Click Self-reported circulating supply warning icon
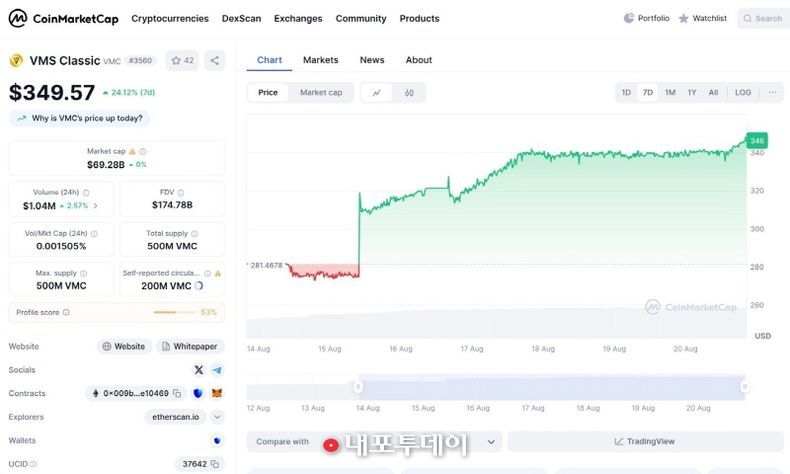790x474 pixels. pos(218,274)
